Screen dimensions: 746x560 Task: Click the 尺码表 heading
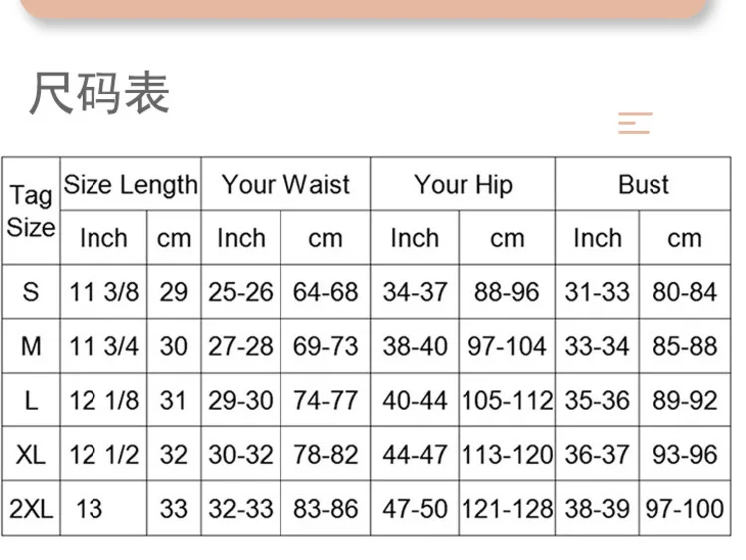[99, 93]
